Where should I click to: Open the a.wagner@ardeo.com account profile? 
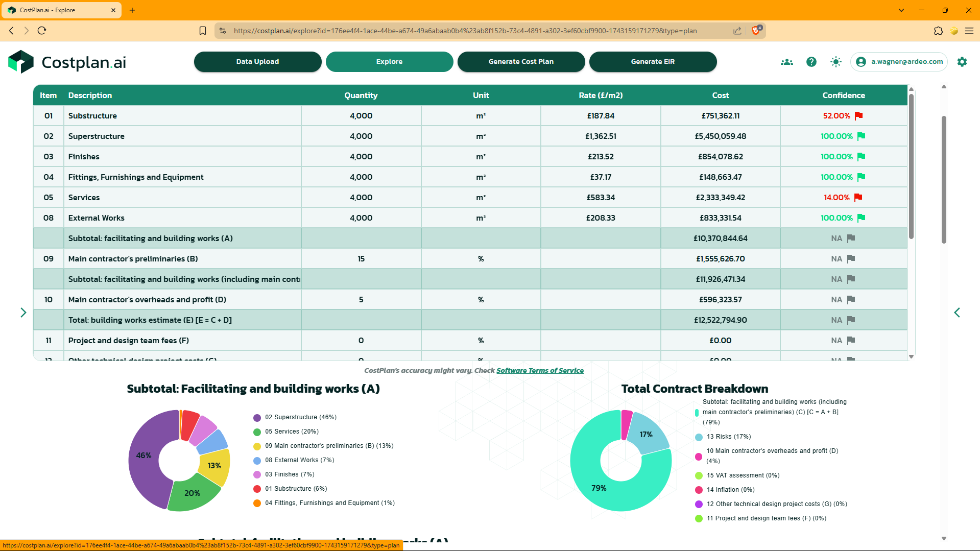coord(899,62)
